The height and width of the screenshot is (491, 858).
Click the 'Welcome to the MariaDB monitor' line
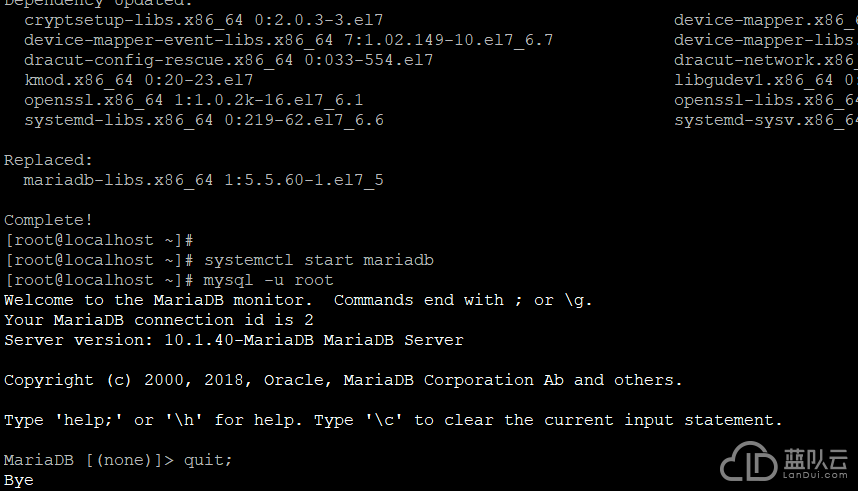tap(298, 301)
